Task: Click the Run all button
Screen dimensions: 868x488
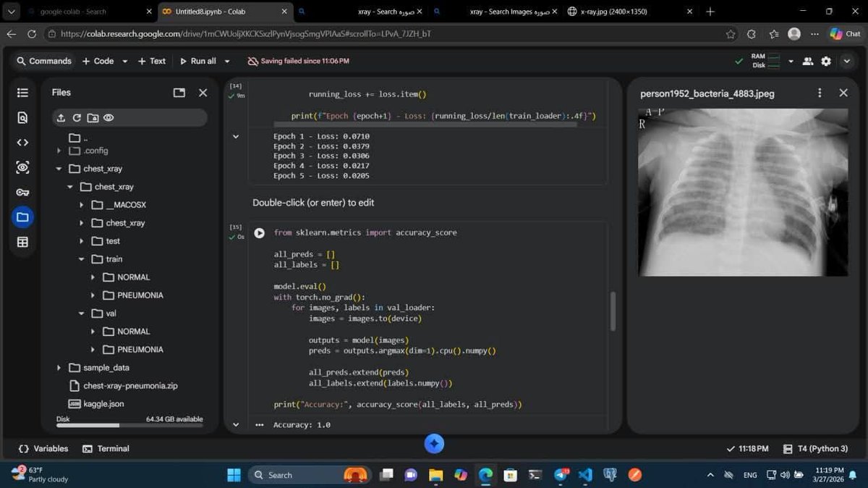Action: tap(199, 62)
